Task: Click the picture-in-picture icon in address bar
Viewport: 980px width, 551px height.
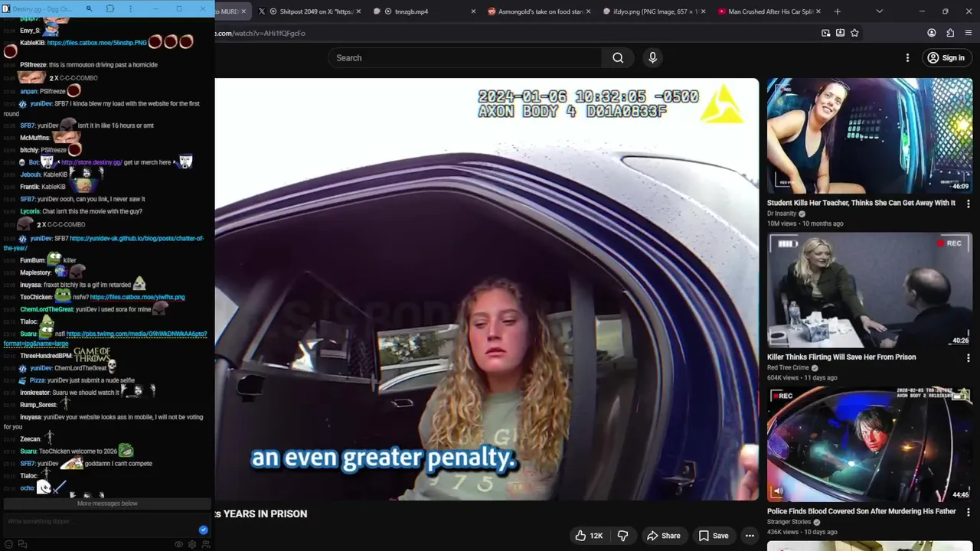Action: pyautogui.click(x=825, y=33)
